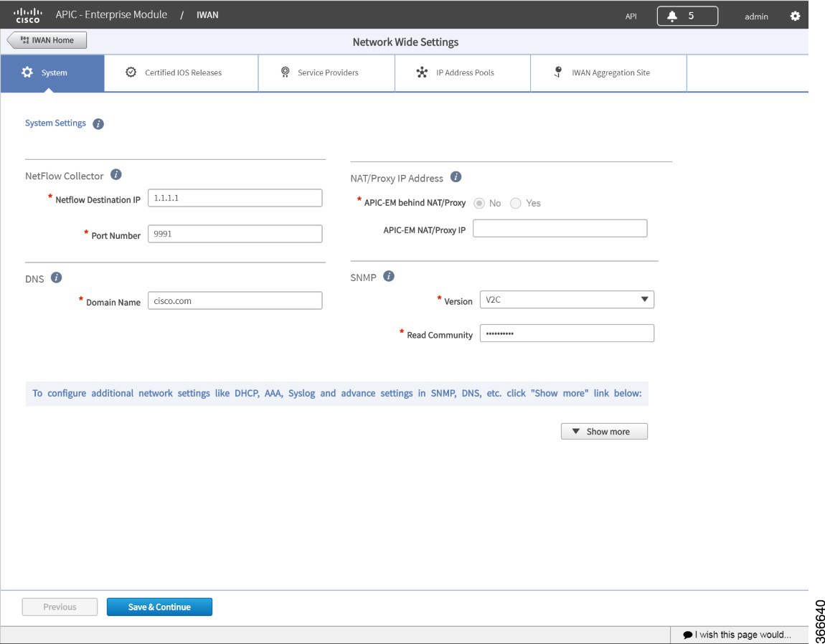The height and width of the screenshot is (644, 825).
Task: Click the info icon beside SNMP
Action: point(389,275)
